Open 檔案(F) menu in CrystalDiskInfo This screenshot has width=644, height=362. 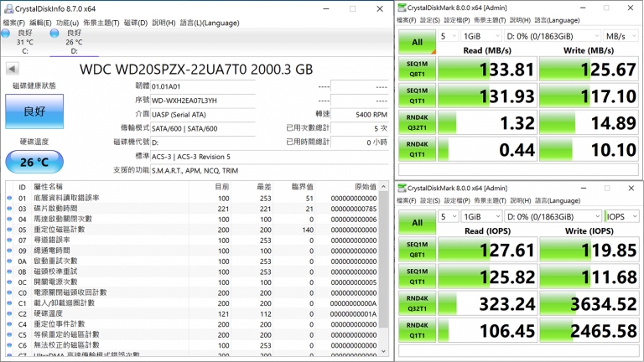[14, 23]
